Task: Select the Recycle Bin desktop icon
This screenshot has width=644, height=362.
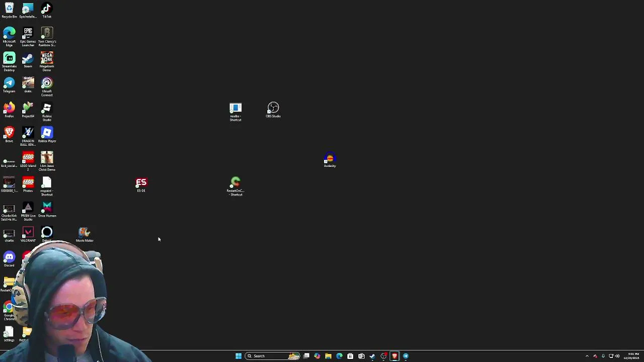Action: point(9,11)
